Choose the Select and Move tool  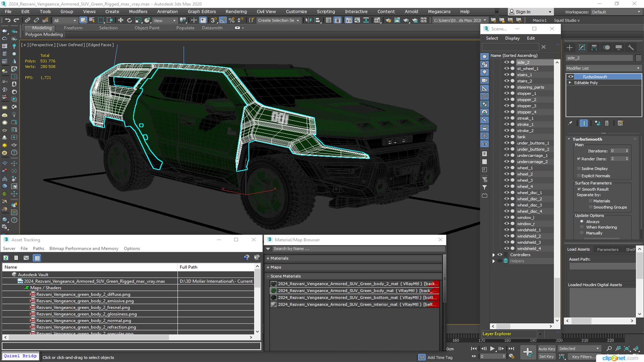pos(121,20)
